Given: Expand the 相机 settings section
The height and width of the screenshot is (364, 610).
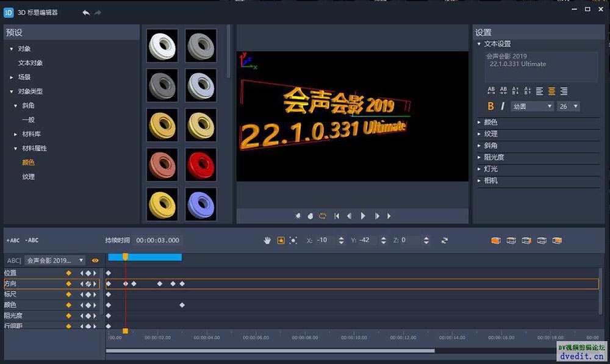Looking at the screenshot, I should click(479, 180).
